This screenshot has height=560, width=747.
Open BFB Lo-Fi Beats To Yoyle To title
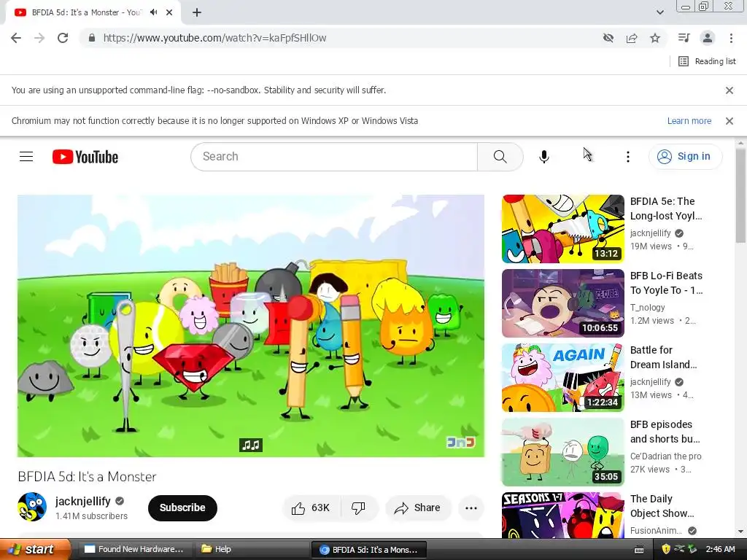[x=666, y=283]
